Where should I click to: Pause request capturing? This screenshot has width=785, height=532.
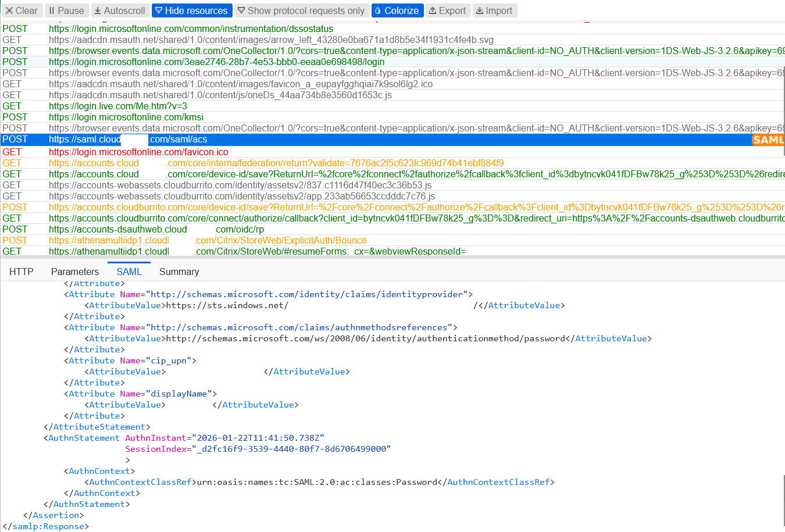66,10
